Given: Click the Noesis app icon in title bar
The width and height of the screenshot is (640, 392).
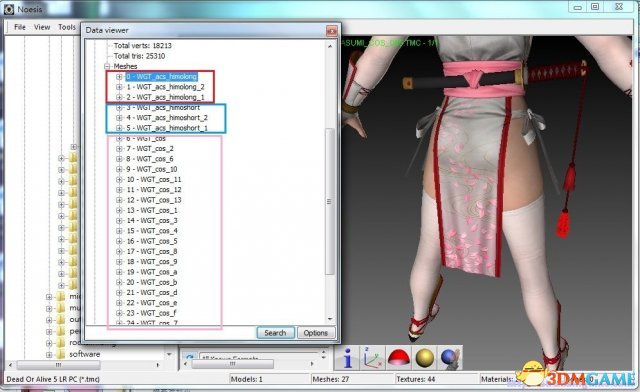Looking at the screenshot, I should (x=9, y=9).
